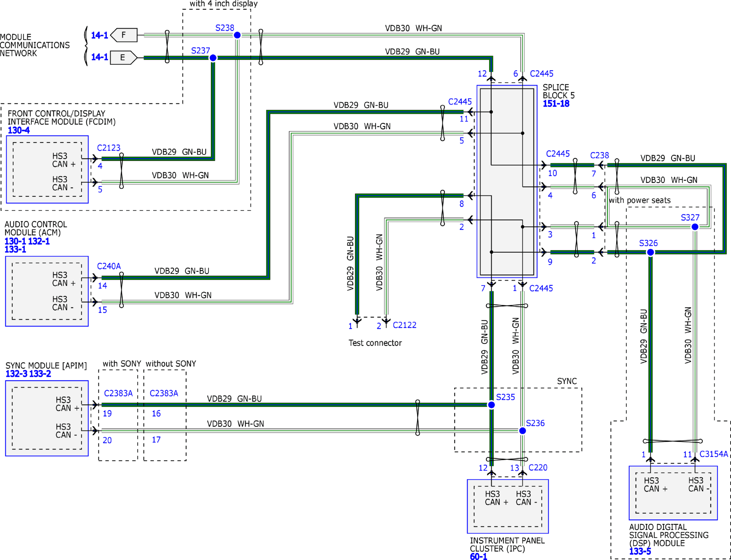Click the S237 splice node
The width and height of the screenshot is (731, 560).
point(213,58)
